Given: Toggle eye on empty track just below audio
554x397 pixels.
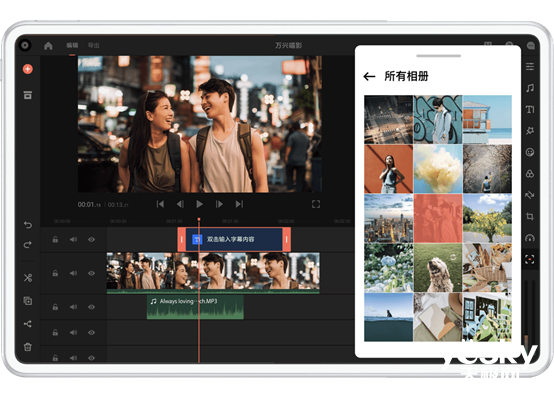Looking at the screenshot, I should [92, 332].
